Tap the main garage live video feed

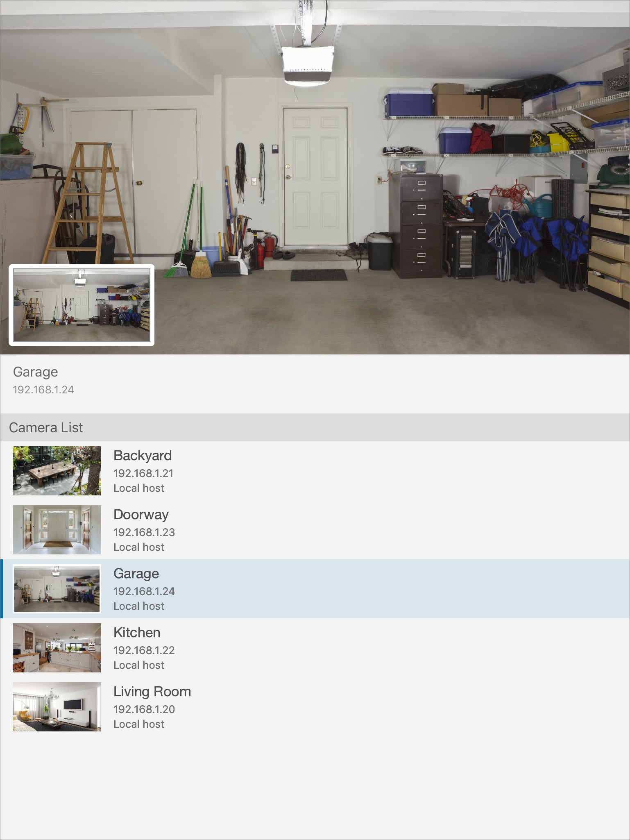315,177
